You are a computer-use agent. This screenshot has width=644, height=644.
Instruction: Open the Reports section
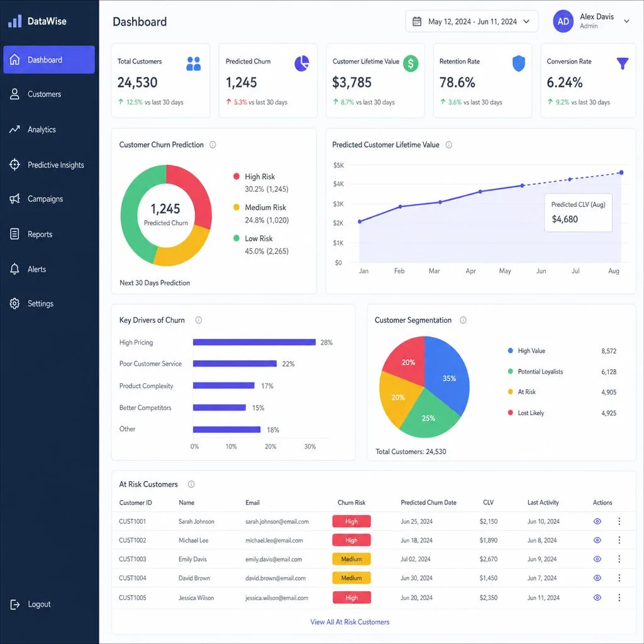coord(49,234)
